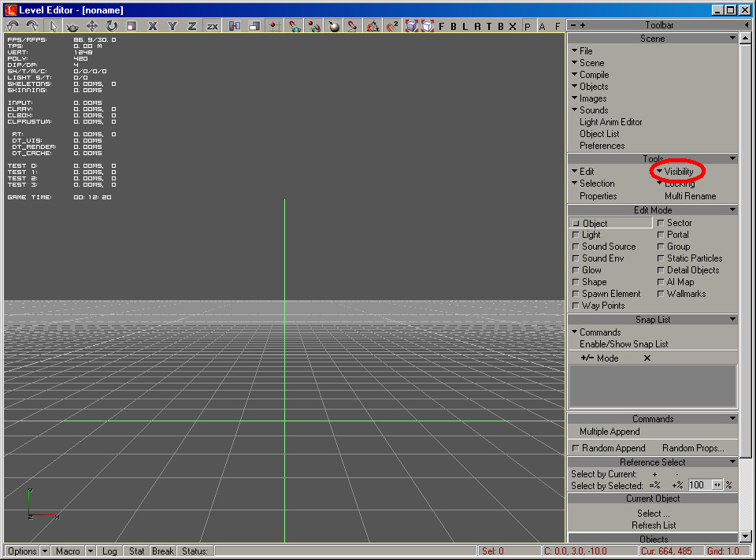This screenshot has width=756, height=560.
Task: Select the Move tool with crossed arrows
Action: coord(91,26)
